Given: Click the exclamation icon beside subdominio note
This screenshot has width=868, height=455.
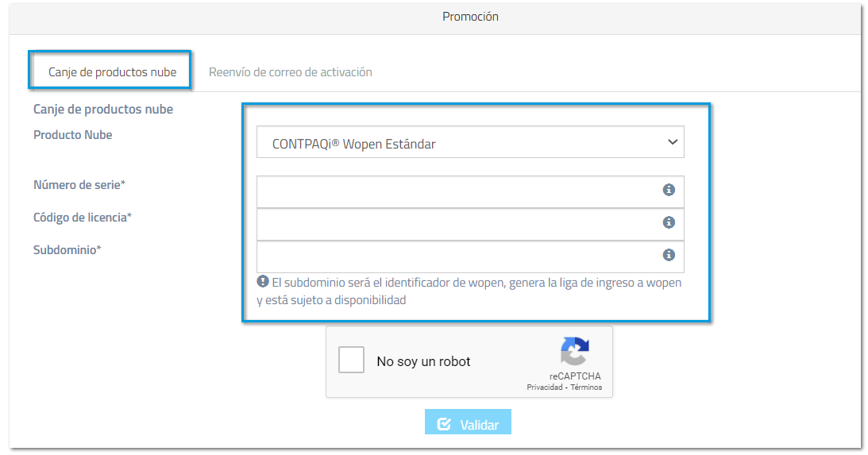Looking at the screenshot, I should (x=263, y=281).
